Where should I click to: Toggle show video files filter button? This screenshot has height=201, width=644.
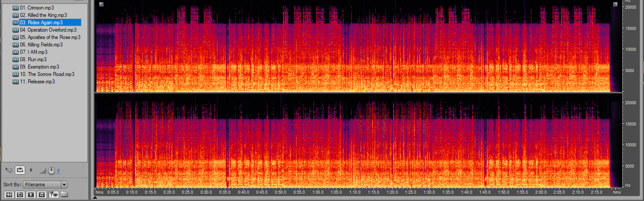tap(31, 194)
